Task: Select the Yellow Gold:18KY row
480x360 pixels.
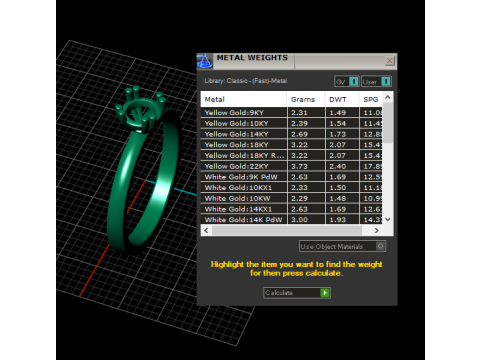Action: coord(292,145)
